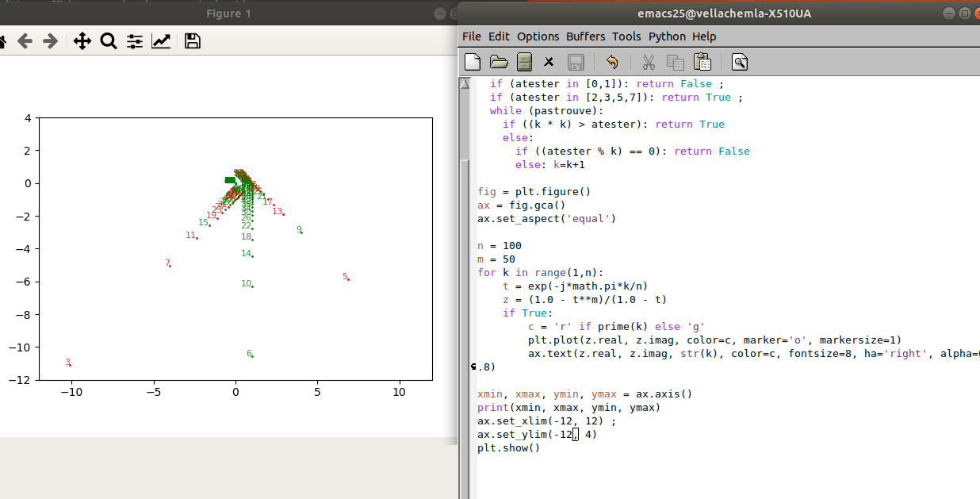Viewport: 980px width, 499px height.
Task: Select the pan/move axes tool
Action: (x=82, y=41)
